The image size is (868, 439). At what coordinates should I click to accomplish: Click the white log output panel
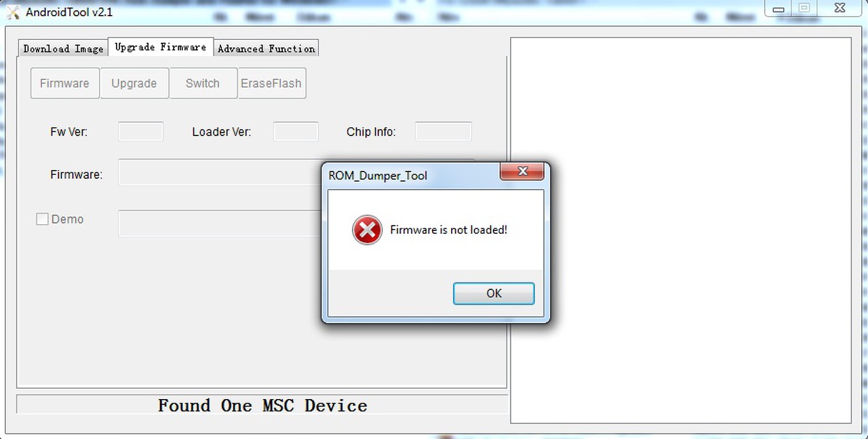coord(681,230)
